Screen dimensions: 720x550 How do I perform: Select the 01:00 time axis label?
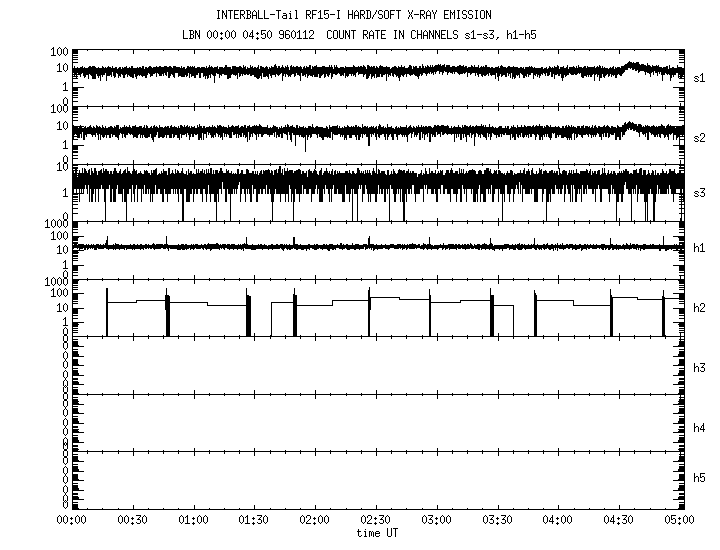coord(193,522)
